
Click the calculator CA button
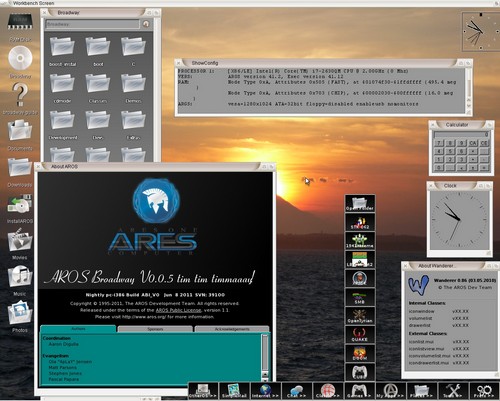point(473,143)
